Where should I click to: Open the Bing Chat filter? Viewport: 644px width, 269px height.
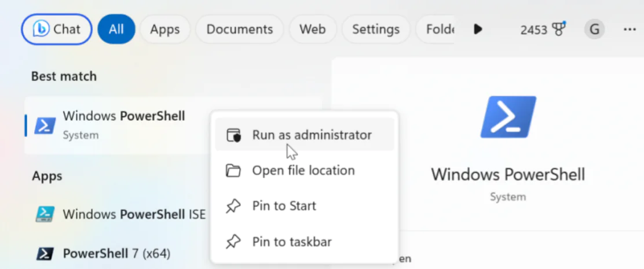click(57, 29)
